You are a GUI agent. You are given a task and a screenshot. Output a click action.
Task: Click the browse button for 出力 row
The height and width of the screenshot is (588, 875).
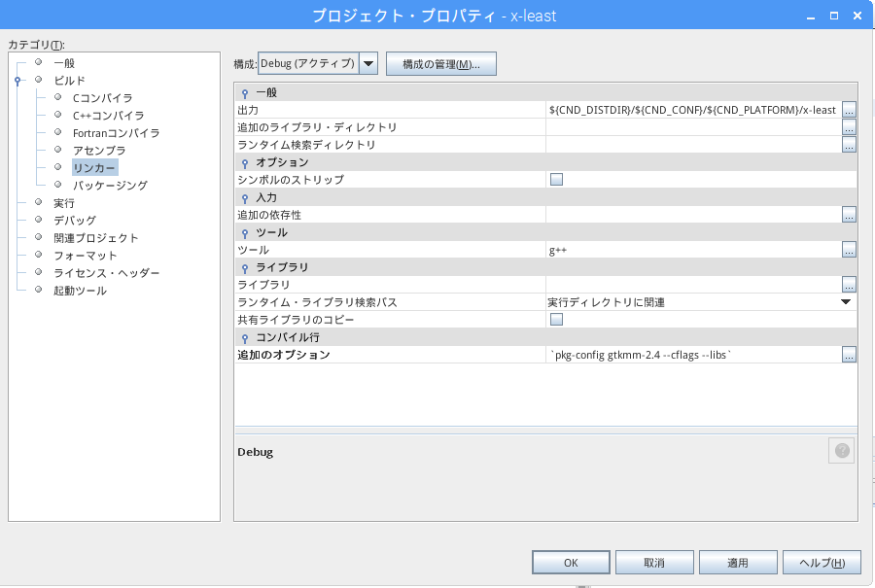coord(849,110)
